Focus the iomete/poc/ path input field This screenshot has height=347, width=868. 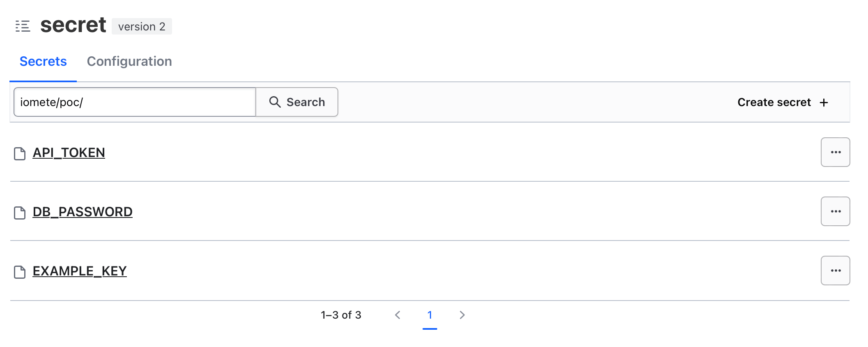pos(135,102)
